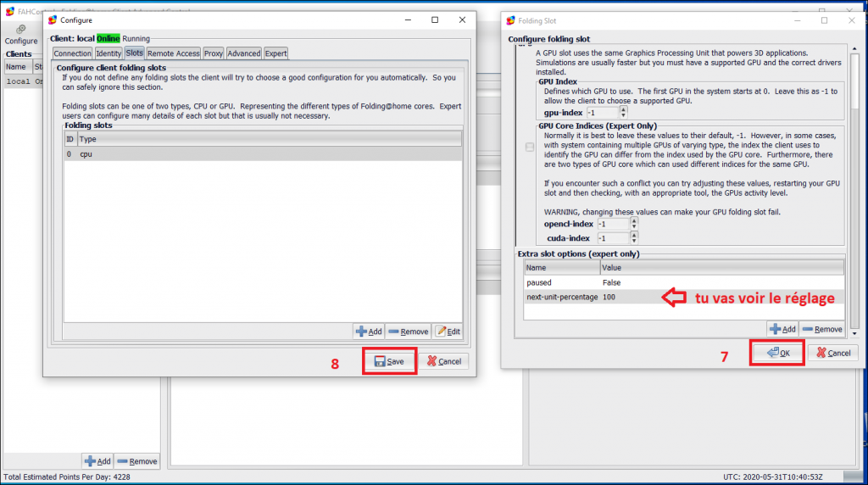Cancel the Configure dialog
The width and height of the screenshot is (868, 485).
pos(443,361)
